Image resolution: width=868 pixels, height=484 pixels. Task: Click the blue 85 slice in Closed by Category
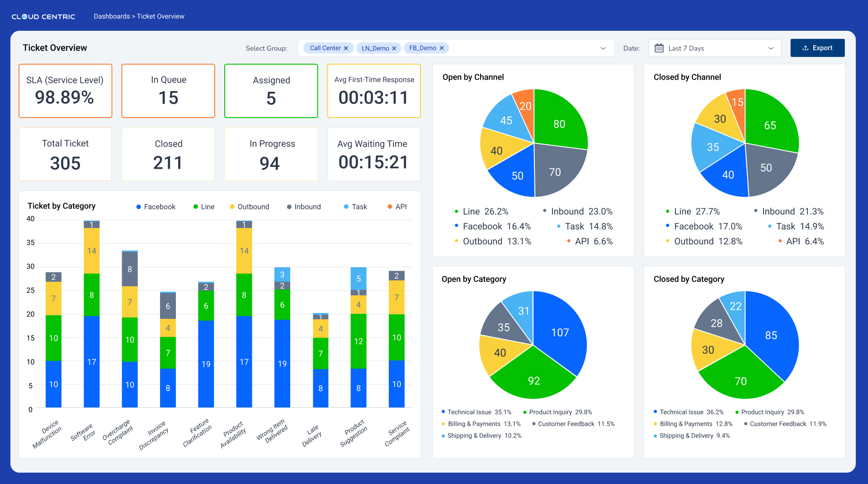771,335
